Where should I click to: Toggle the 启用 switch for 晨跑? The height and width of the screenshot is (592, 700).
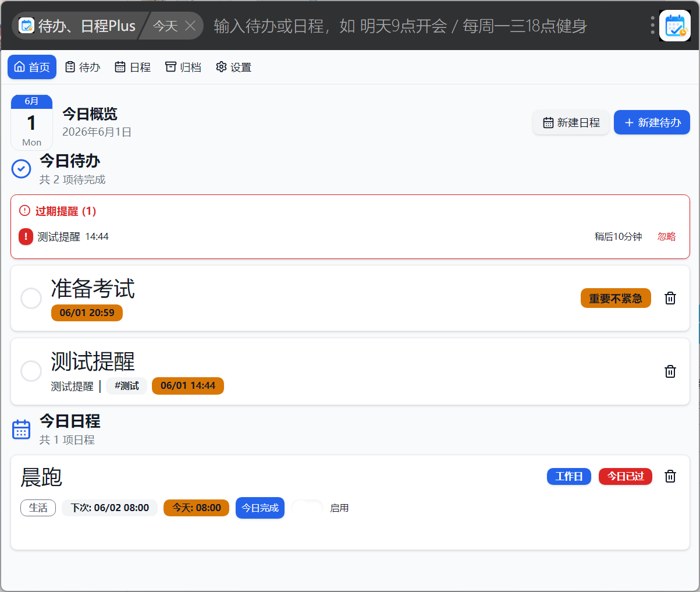308,508
